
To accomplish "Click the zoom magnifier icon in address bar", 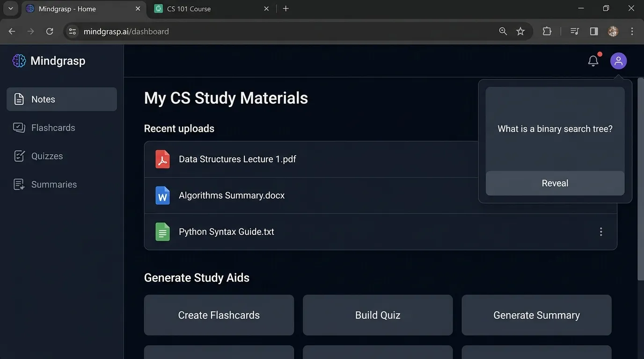I will tap(503, 31).
